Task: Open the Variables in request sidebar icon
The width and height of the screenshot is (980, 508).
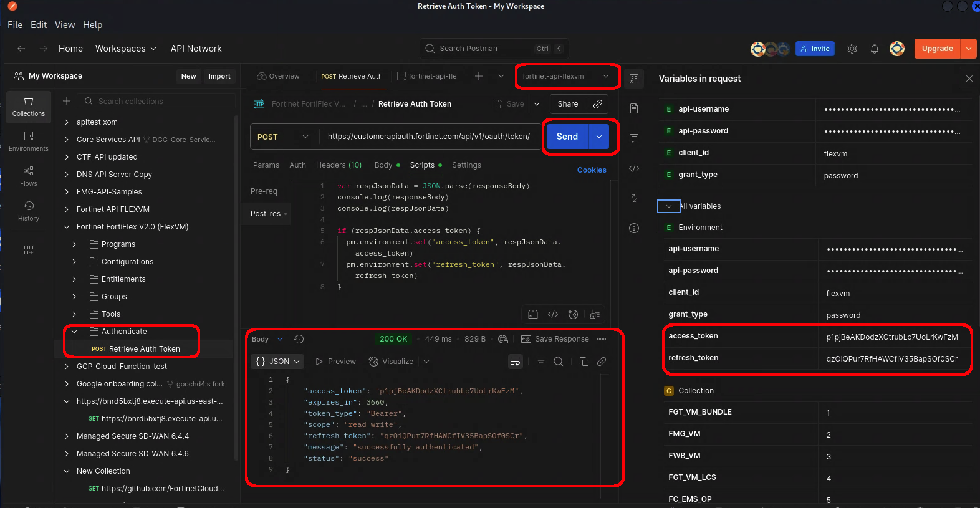Action: (x=634, y=79)
